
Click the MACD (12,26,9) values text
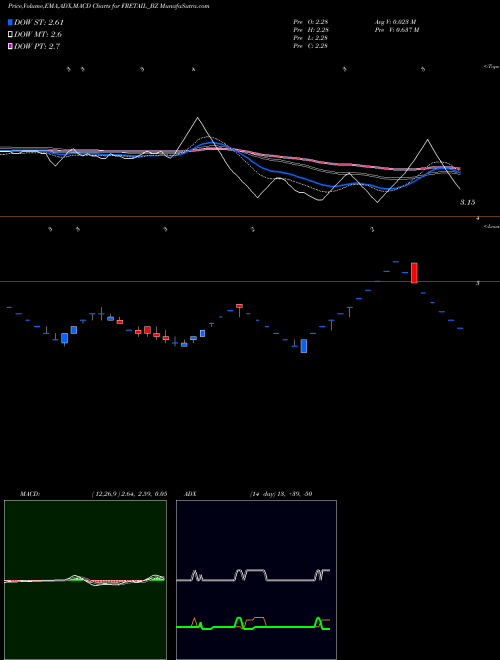point(129,494)
